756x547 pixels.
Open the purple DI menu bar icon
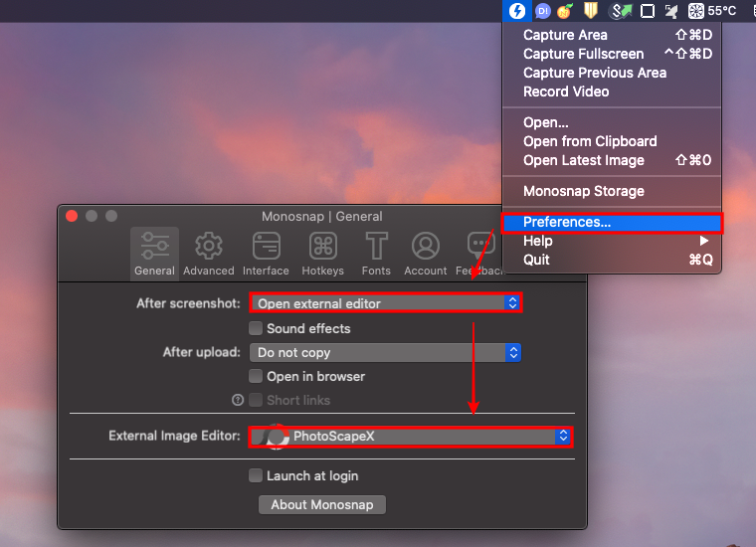[x=543, y=11]
